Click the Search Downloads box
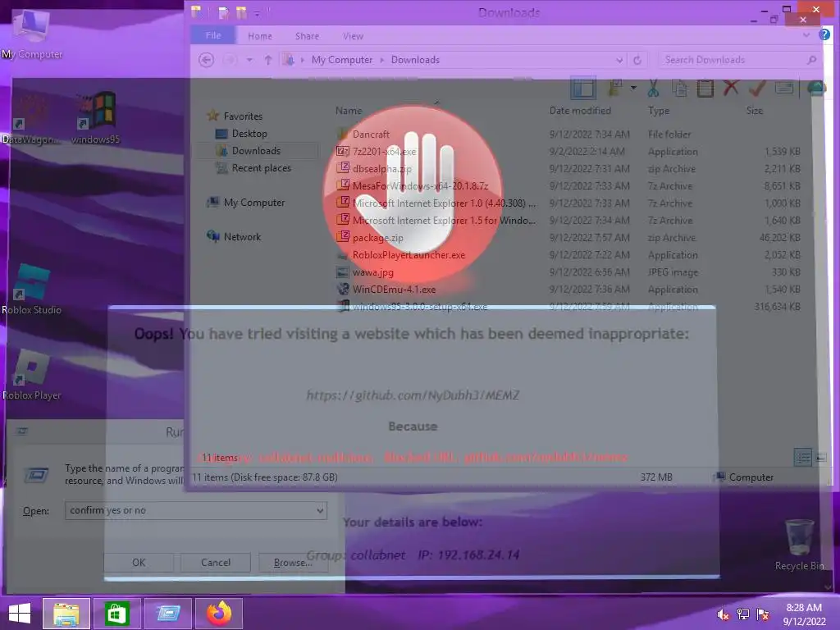The image size is (840, 630). 739,60
